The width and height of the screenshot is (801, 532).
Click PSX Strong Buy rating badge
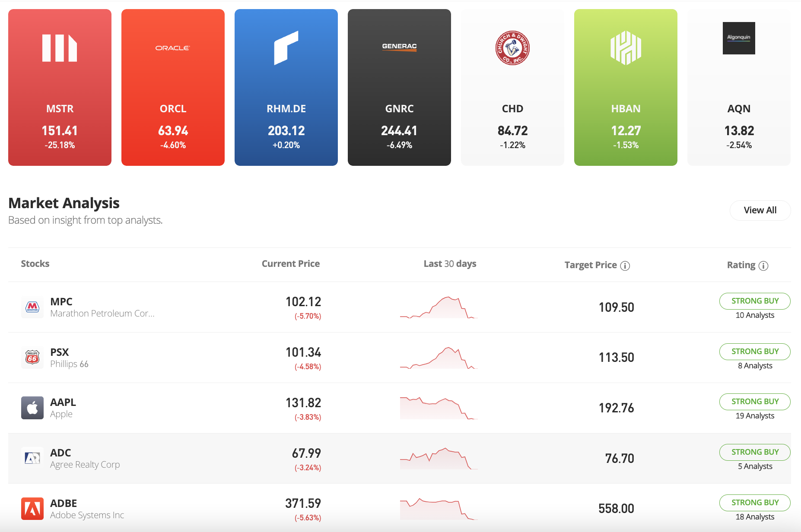pos(755,351)
